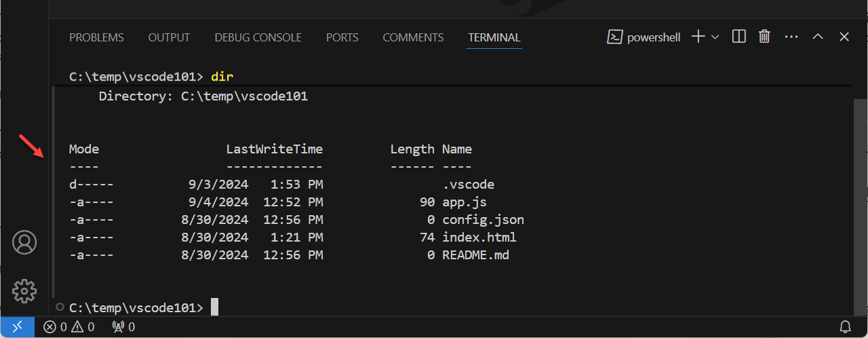Switch to the PROBLEMS tab
Image resolution: width=868 pixels, height=338 pixels.
click(x=96, y=37)
